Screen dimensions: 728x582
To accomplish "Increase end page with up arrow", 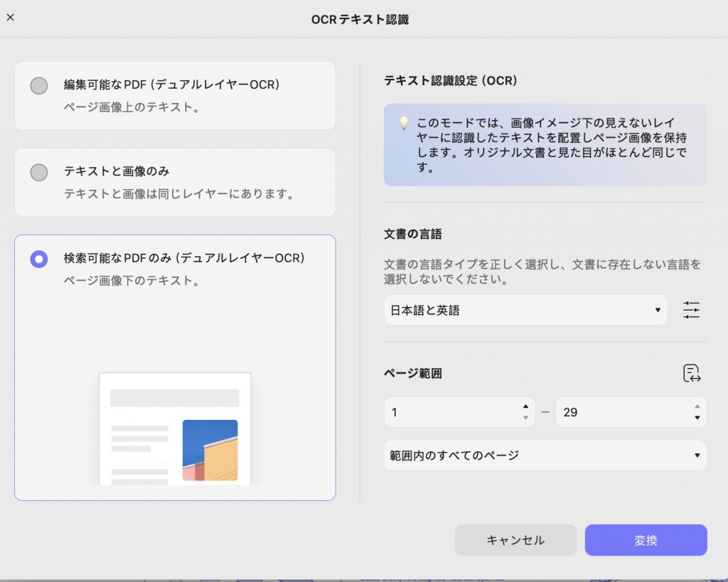I will coord(697,406).
